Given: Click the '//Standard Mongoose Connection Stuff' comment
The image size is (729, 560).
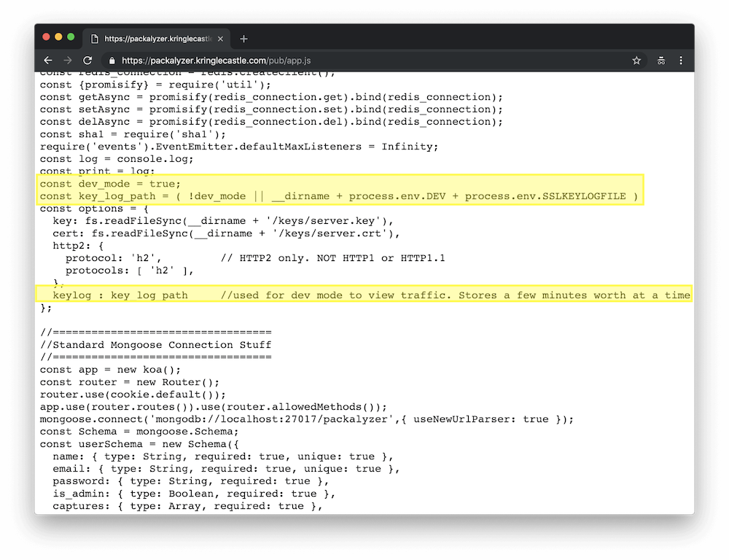Looking at the screenshot, I should pyautogui.click(x=155, y=345).
